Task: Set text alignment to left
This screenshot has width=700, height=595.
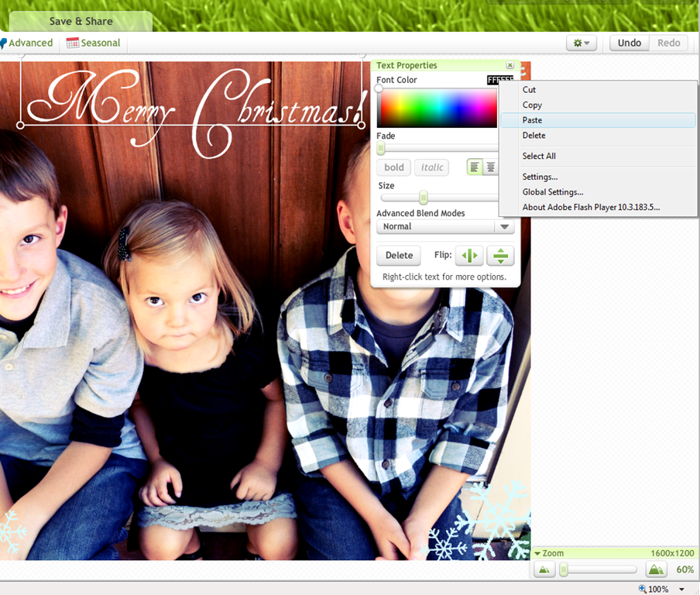Action: point(475,167)
